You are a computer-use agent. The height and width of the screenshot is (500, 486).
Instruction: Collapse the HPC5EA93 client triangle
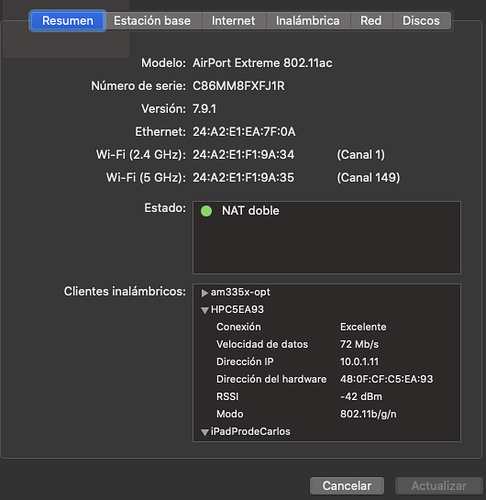click(205, 310)
